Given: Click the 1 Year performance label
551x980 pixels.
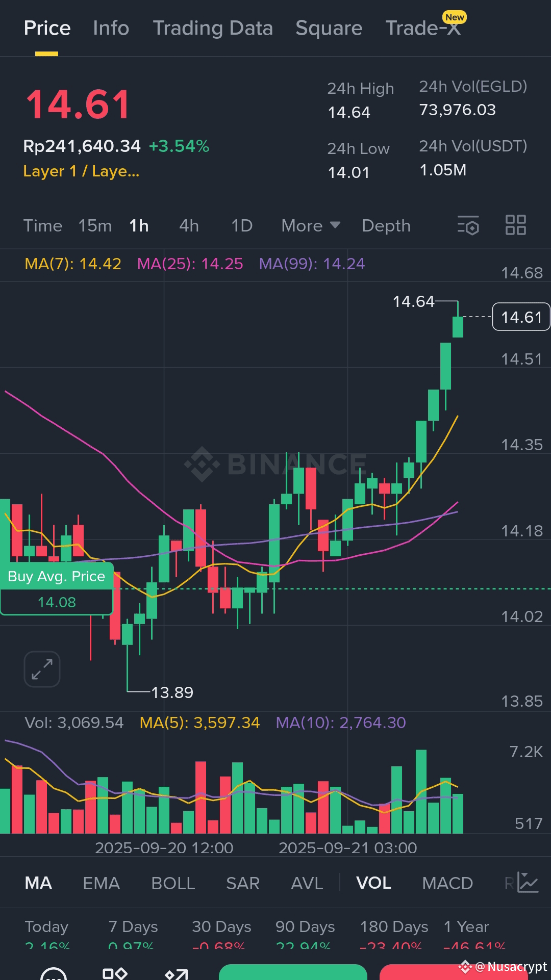Looking at the screenshot, I should [x=466, y=926].
